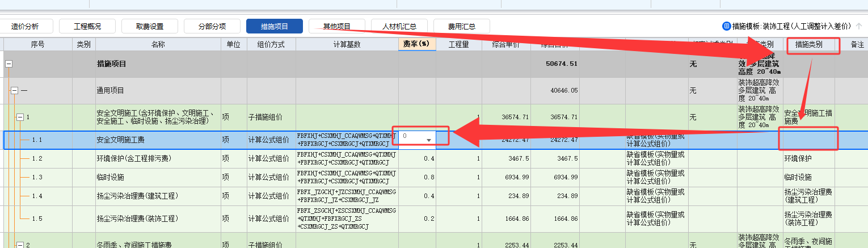
Task: Click the 234.89 综合单价 cell
Action: click(507, 196)
